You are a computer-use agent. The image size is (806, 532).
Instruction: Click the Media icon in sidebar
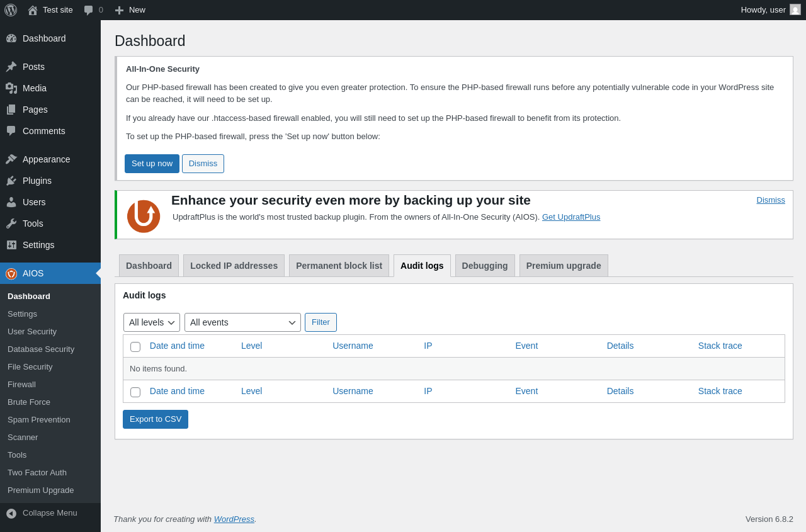click(11, 88)
